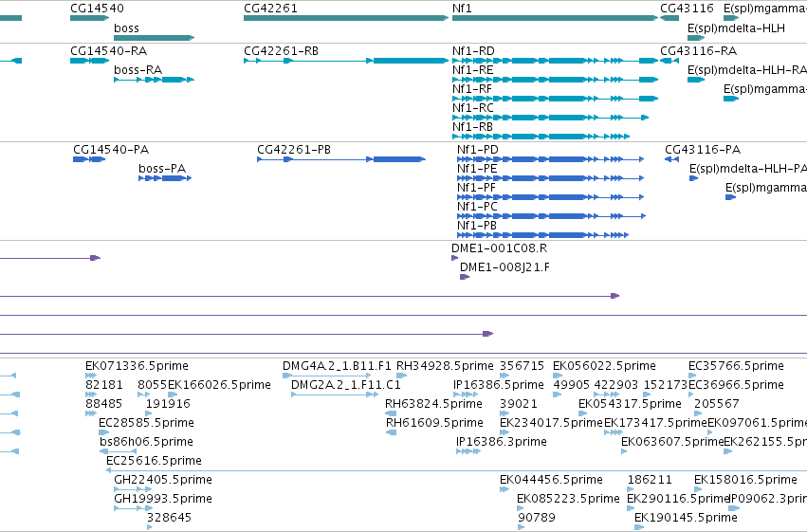Select transcript CG43116-RA
The height and width of the screenshot is (532, 807).
click(669, 61)
